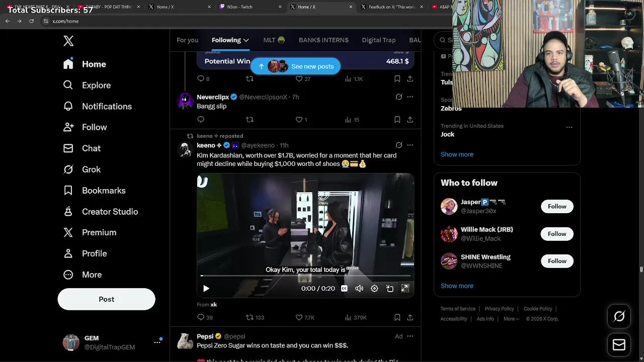This screenshot has width=644, height=362.
Task: Go to Profile
Action: (85, 254)
